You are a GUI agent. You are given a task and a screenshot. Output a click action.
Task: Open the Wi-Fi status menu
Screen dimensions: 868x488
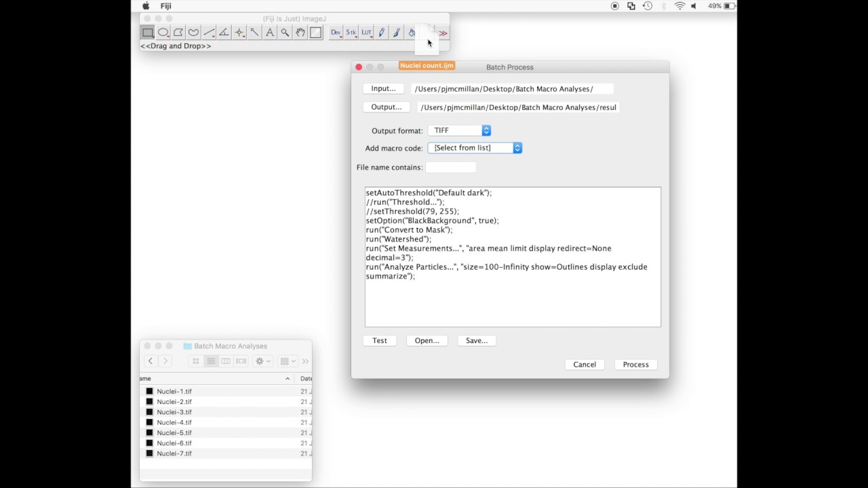[679, 6]
